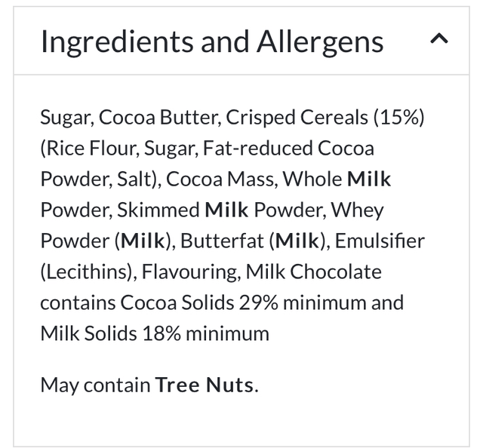Collapse the Ingredients and Allergens chevron
Image resolution: width=483 pixels, height=448 pixels.
coord(438,39)
